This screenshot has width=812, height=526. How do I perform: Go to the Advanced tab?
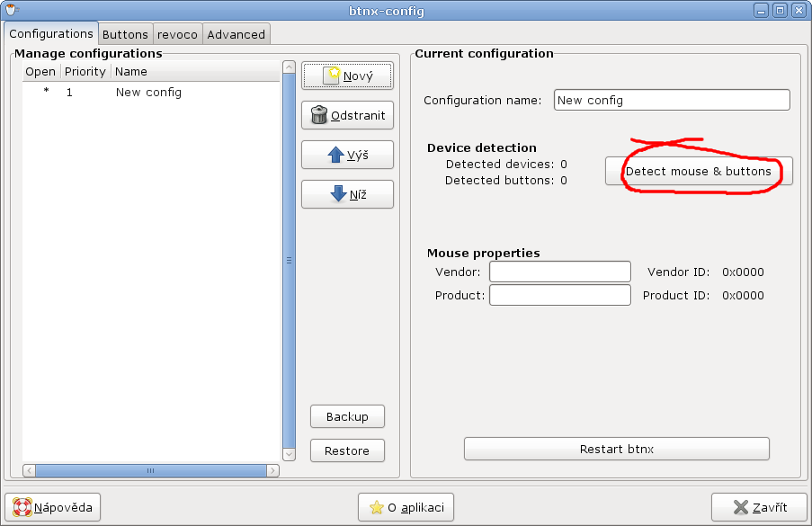(236, 34)
